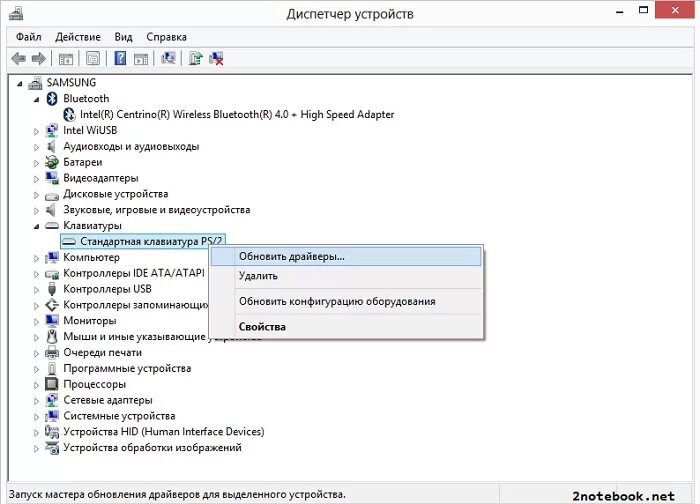
Task: Expand Системные устройства category arrow
Action: (37, 417)
